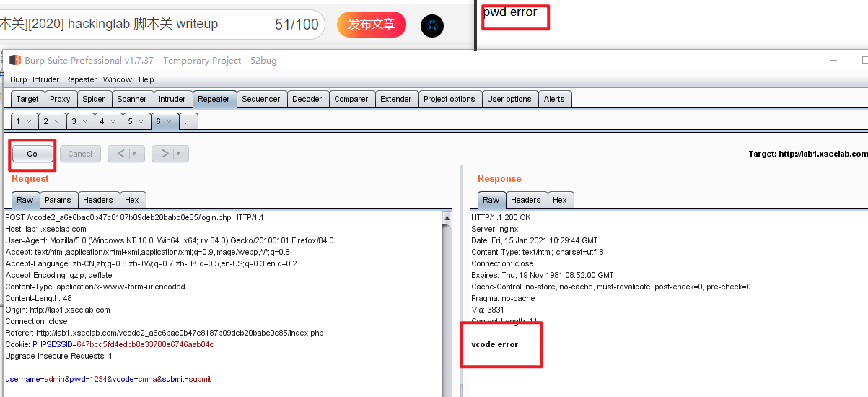Close Repeater sub-tab 4 with its x
868x397 pixels.
pyautogui.click(x=113, y=122)
